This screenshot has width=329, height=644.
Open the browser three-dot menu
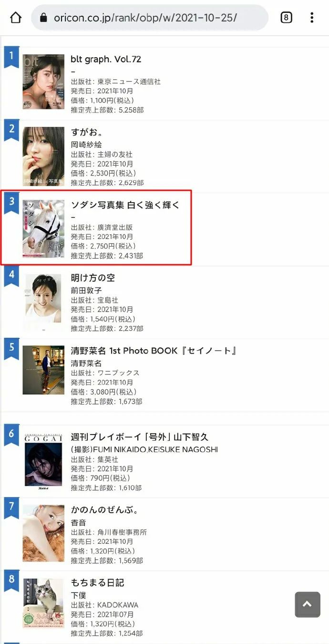[x=312, y=18]
